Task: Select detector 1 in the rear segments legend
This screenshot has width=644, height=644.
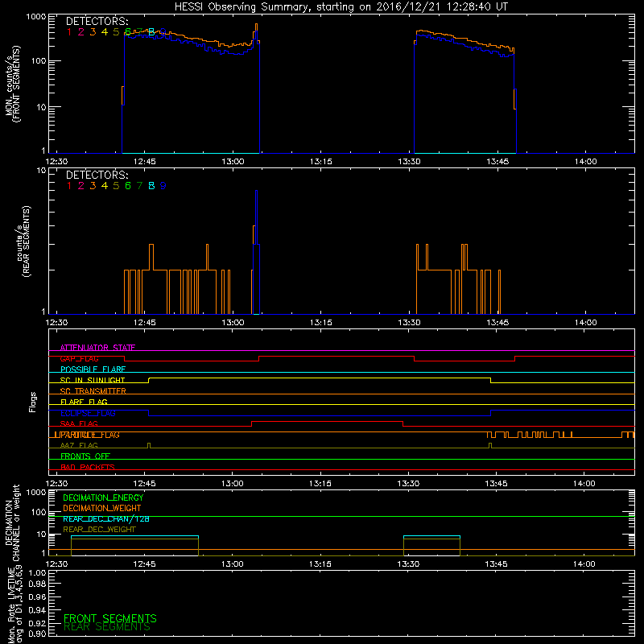Action: (69, 186)
